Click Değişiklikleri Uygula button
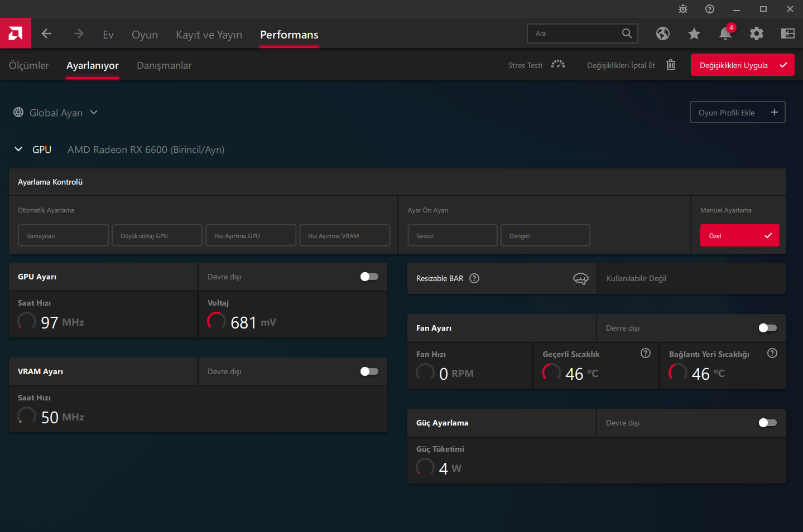This screenshot has width=803, height=532. click(x=742, y=65)
